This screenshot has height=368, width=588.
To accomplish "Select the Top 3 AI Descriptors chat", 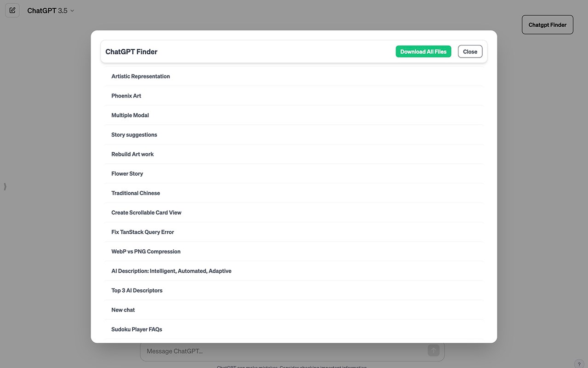I will [x=137, y=291].
